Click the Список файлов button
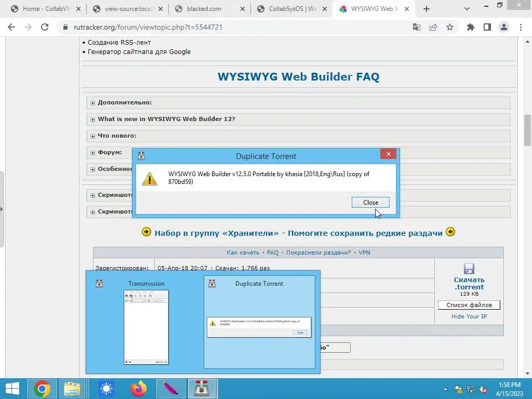 point(469,305)
